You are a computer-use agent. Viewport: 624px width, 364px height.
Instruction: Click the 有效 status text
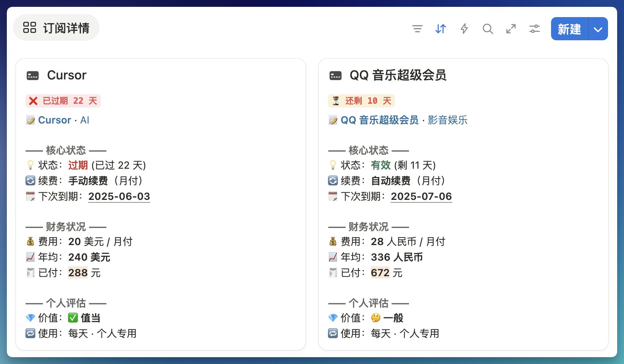(381, 165)
